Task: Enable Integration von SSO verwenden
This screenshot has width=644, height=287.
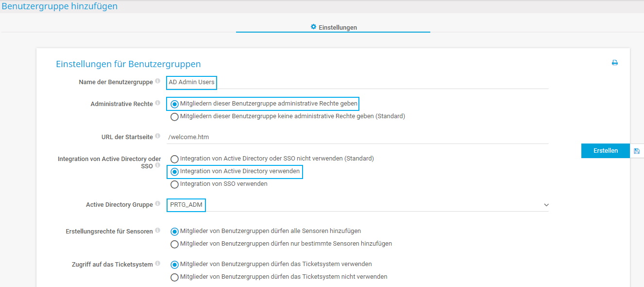Action: tap(174, 184)
